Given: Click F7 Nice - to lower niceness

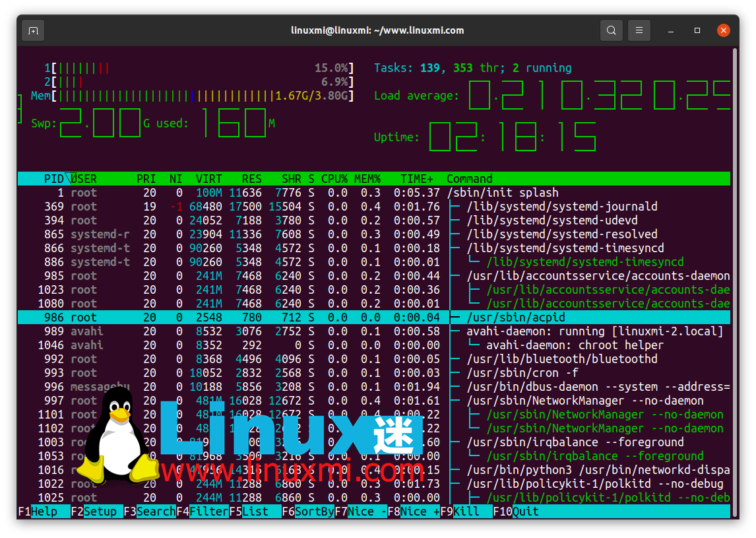Looking at the screenshot, I should click(361, 512).
